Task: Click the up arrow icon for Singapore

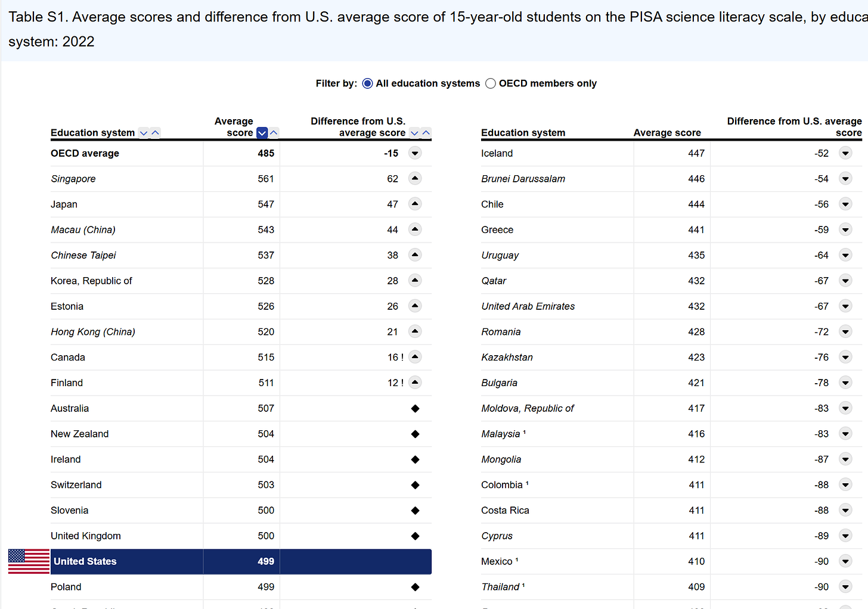Action: pyautogui.click(x=415, y=178)
